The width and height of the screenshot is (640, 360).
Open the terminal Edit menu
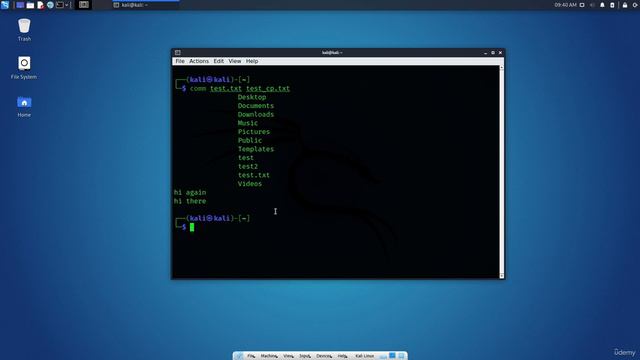pos(218,61)
